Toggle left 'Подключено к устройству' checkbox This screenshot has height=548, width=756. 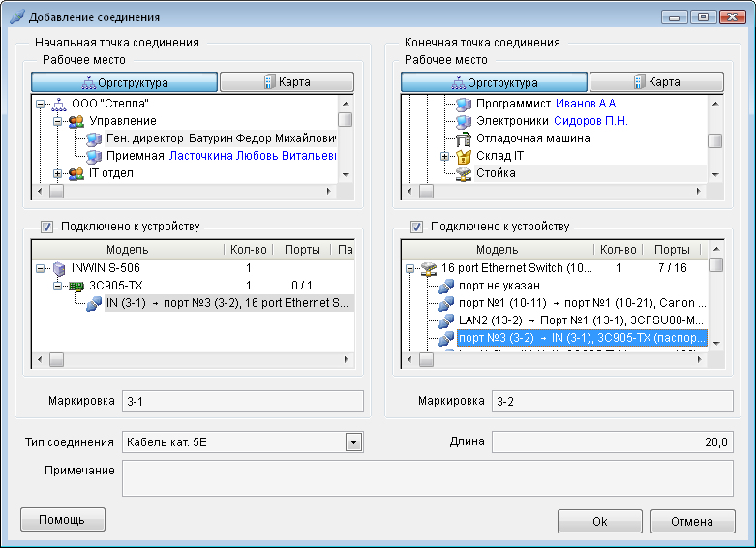tap(46, 227)
